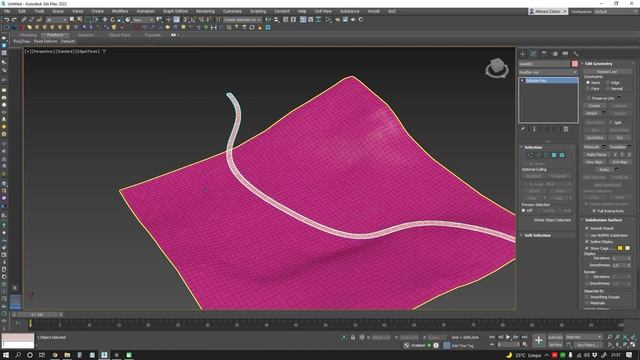640x360 pixels.
Task: Collapse the Edit Geometry rollout
Action: [x=598, y=64]
